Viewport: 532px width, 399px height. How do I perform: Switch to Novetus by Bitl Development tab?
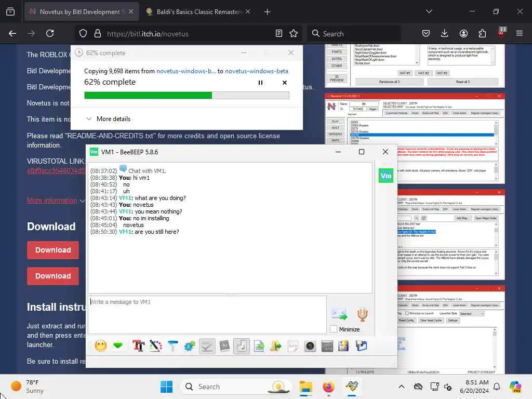82,11
